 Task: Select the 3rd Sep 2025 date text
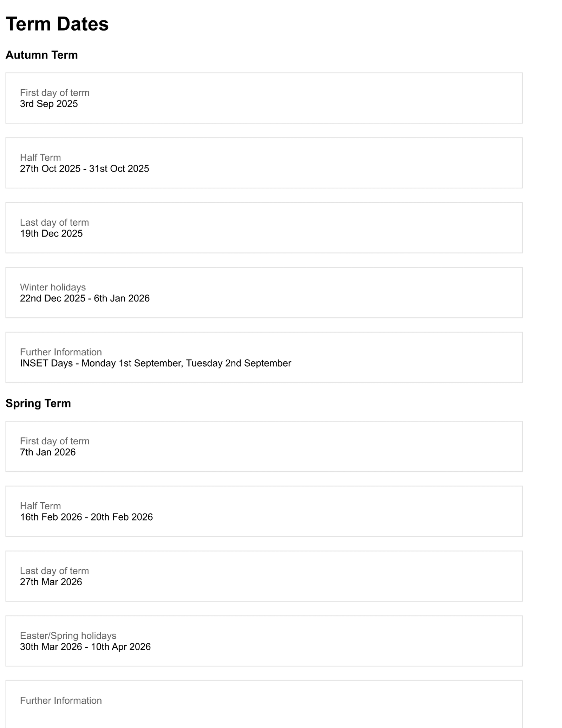[49, 104]
